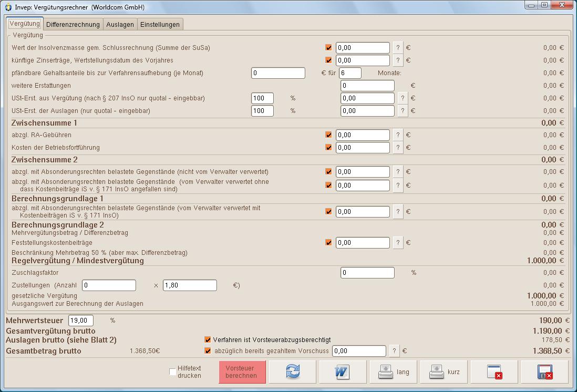The image size is (577, 392).
Task: Click the USt-Erst. der Auslagen amount field
Action: pyautogui.click(x=367, y=110)
